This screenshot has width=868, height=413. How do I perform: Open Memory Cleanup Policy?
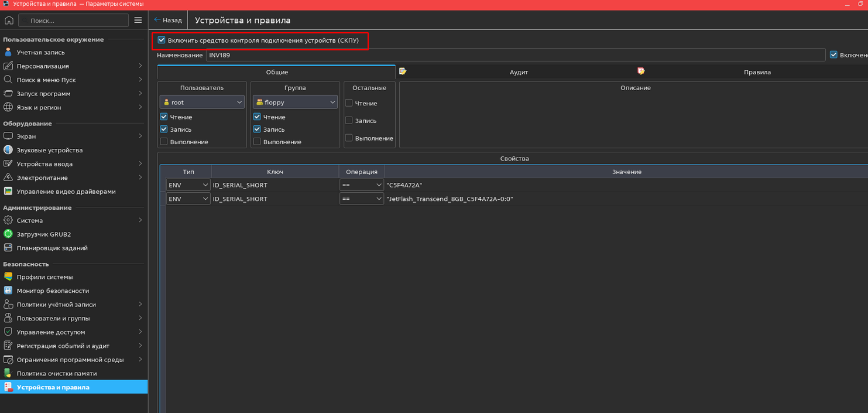point(56,373)
